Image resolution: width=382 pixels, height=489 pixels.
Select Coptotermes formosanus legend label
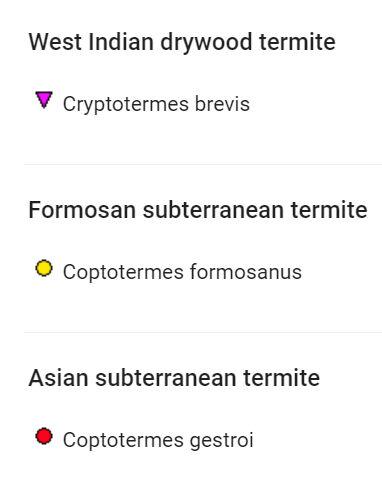coord(182,272)
